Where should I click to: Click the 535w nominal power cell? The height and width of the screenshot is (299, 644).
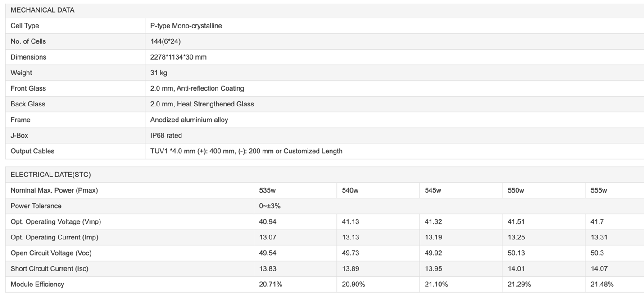267,190
